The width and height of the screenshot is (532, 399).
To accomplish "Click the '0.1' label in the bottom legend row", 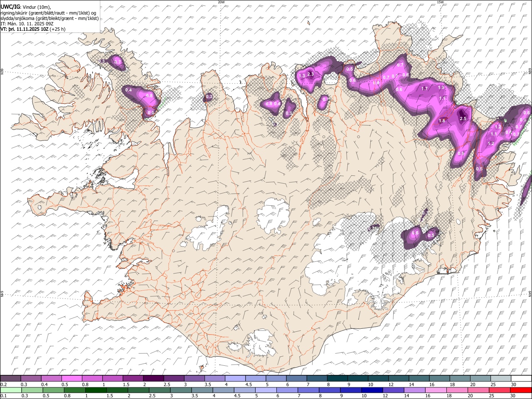I will point(3,396).
